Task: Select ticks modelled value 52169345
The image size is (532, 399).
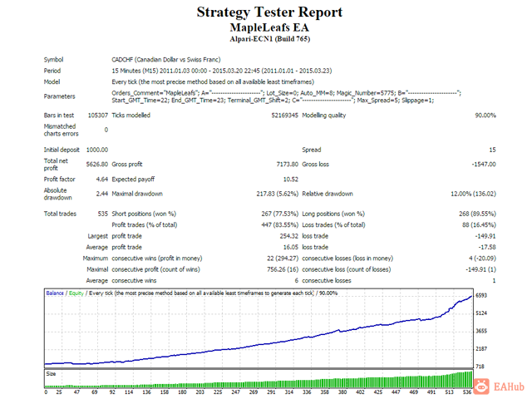Action: point(284,116)
